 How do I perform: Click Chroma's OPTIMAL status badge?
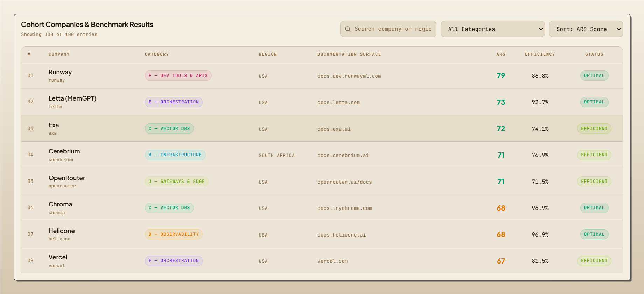(594, 208)
